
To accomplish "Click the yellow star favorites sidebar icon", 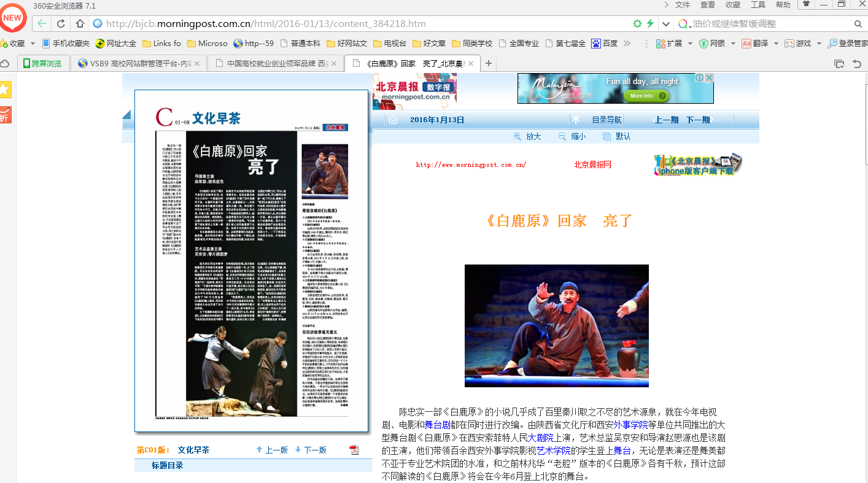I will 6,90.
